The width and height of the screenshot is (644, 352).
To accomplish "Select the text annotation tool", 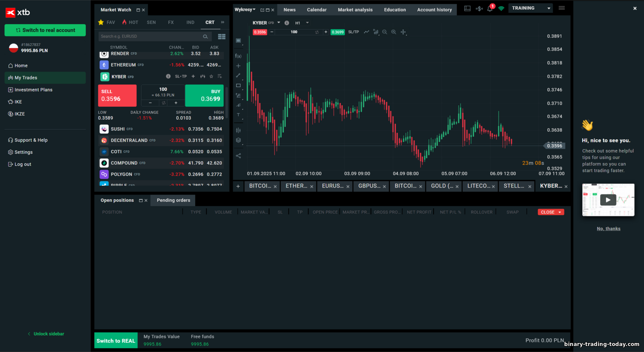I will click(x=238, y=115).
